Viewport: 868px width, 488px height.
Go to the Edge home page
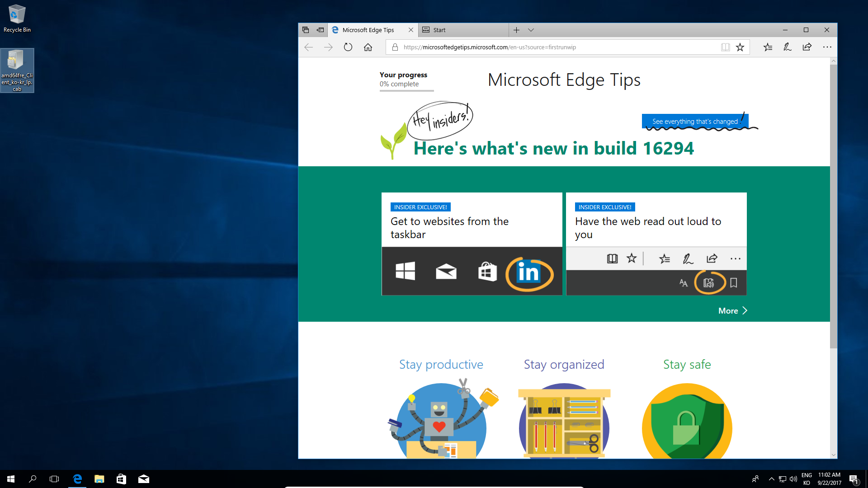(368, 47)
